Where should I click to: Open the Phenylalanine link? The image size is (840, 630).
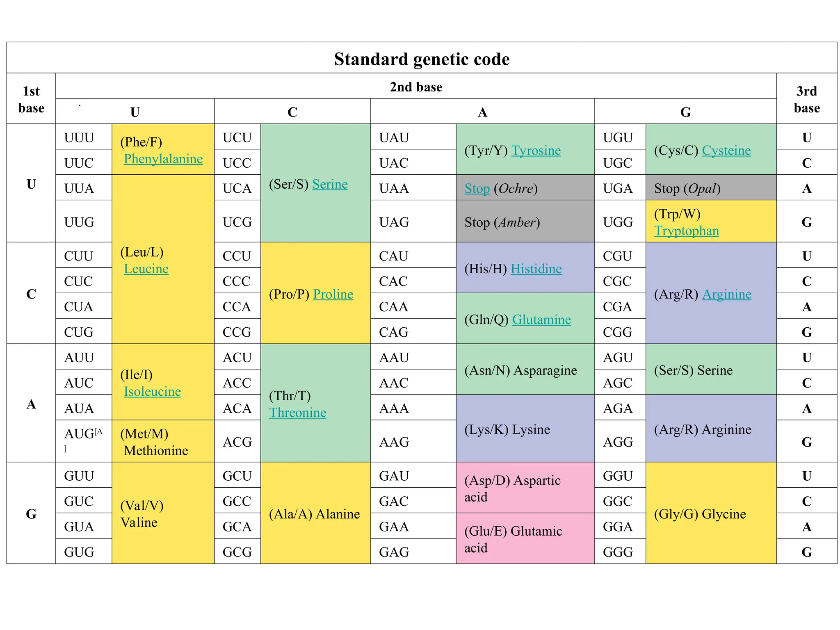pos(163,159)
